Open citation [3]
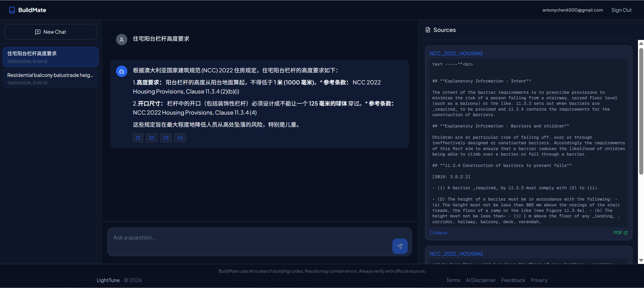 click(166, 138)
